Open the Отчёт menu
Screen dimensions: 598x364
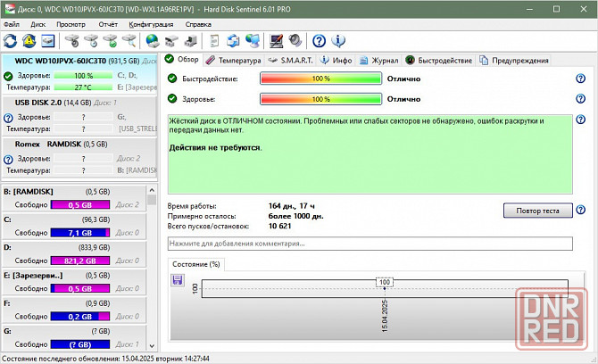tap(108, 24)
